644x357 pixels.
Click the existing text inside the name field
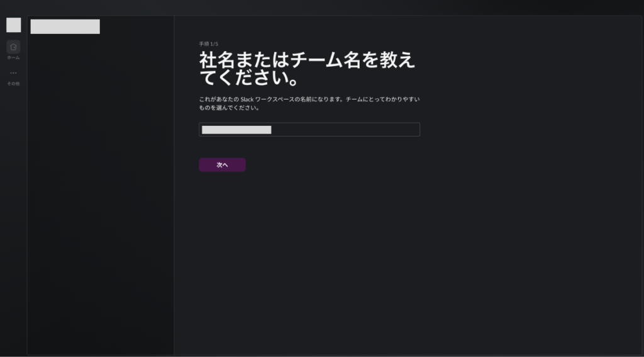coord(236,130)
